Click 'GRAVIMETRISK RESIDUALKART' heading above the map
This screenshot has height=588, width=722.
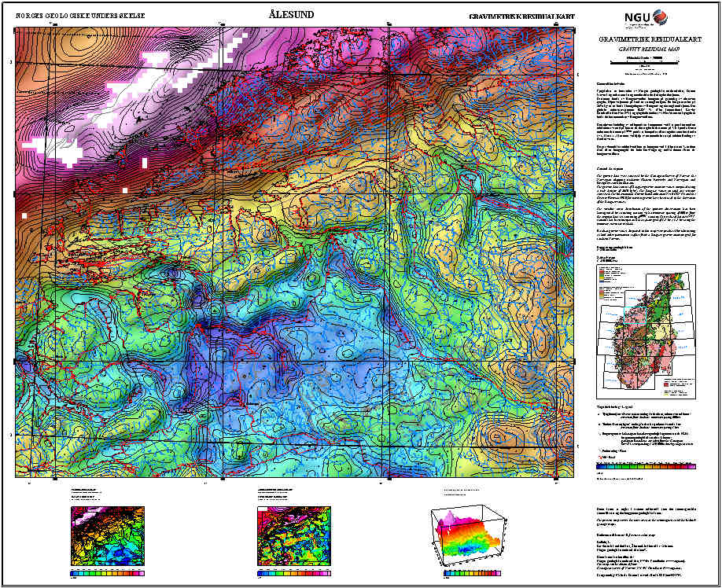(x=521, y=17)
